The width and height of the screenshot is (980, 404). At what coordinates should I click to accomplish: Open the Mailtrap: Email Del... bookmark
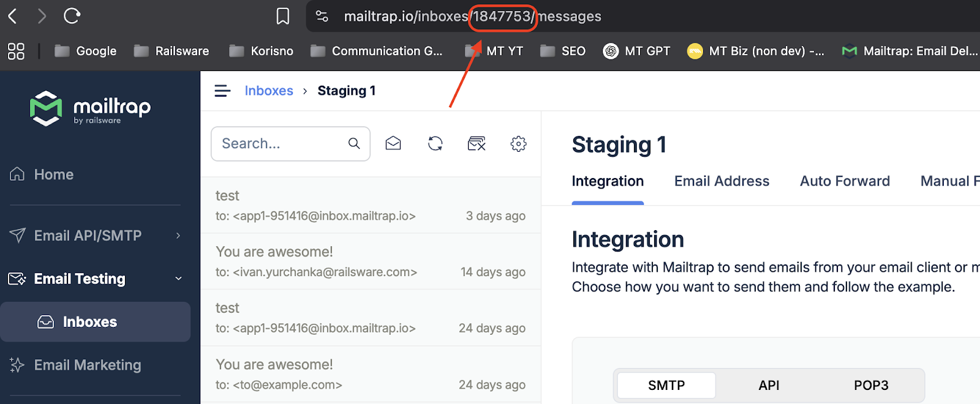910,51
